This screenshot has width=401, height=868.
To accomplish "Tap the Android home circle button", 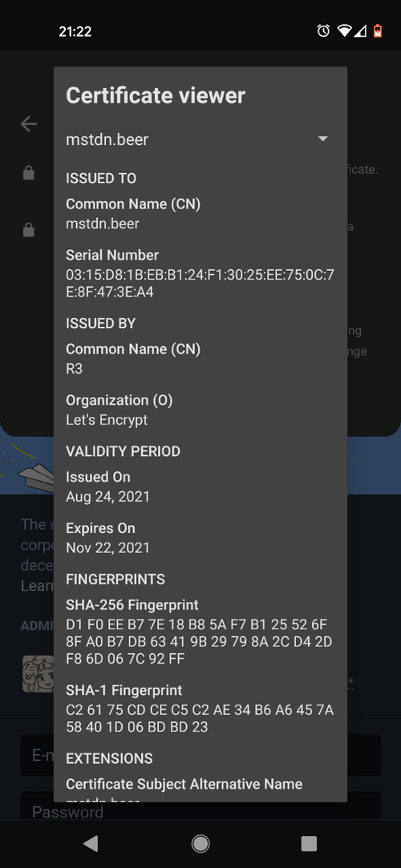I will tap(200, 843).
